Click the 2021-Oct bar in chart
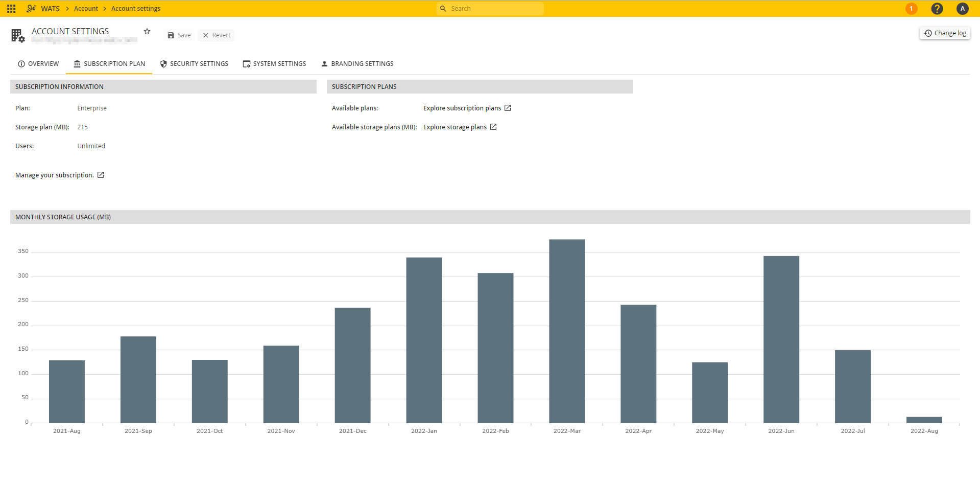 click(x=210, y=392)
